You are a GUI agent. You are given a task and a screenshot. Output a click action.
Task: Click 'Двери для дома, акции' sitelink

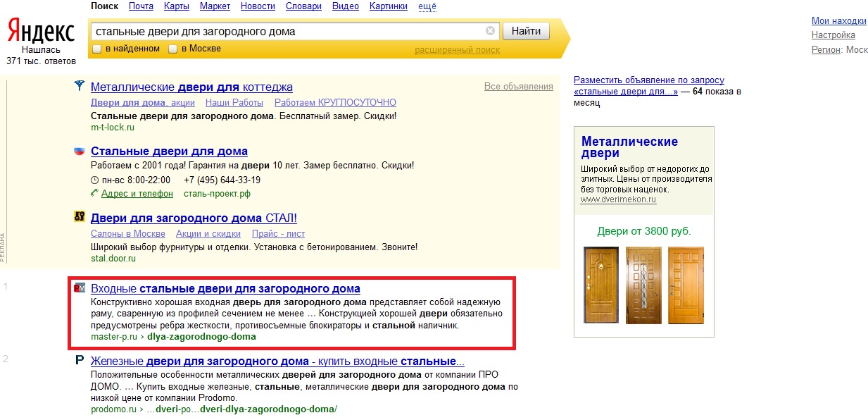coord(143,103)
